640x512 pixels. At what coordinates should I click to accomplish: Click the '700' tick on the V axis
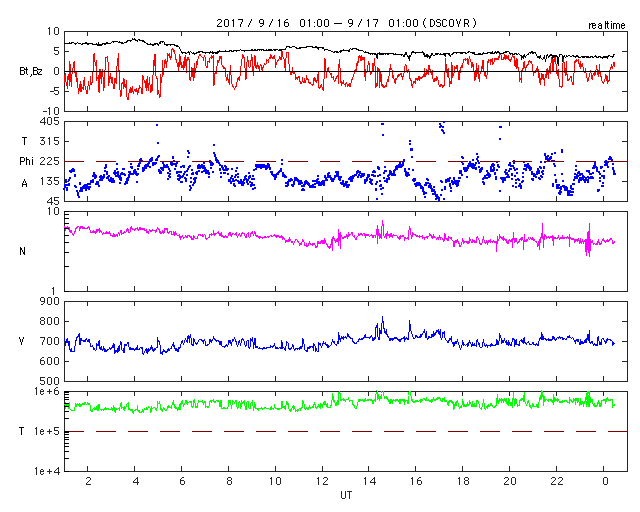(49, 341)
